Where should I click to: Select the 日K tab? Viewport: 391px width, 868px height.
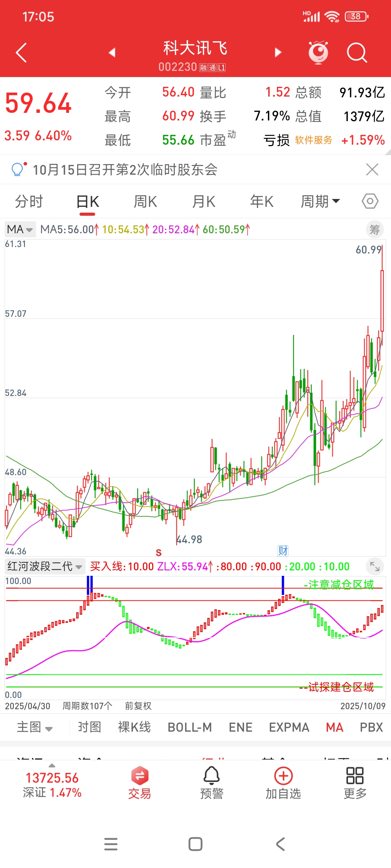point(88,201)
